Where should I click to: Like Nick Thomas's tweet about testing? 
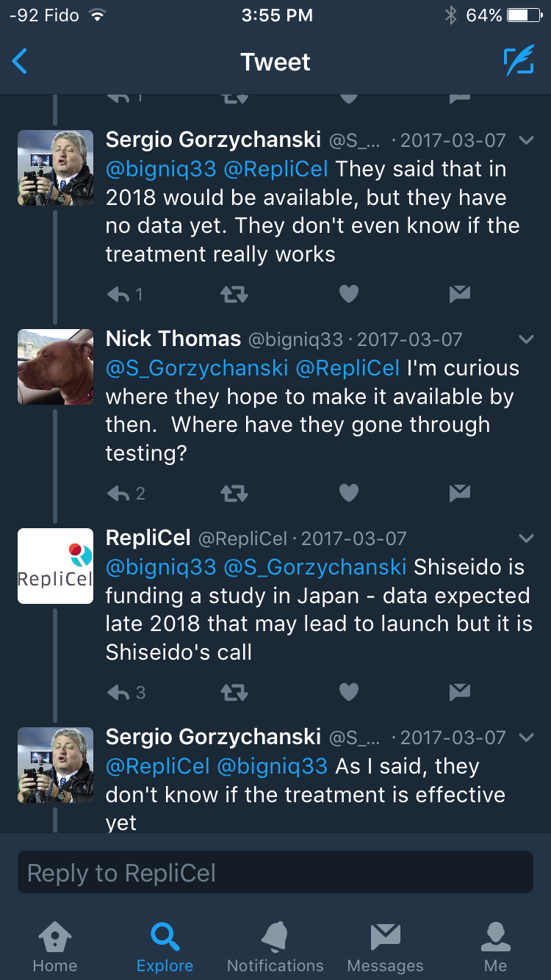coord(349,494)
